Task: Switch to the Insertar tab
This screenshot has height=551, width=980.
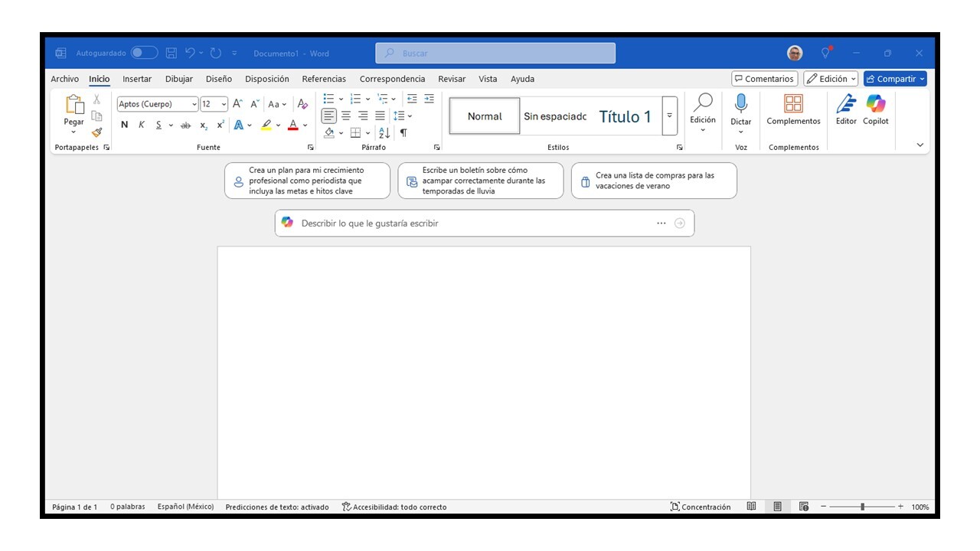Action: (137, 79)
